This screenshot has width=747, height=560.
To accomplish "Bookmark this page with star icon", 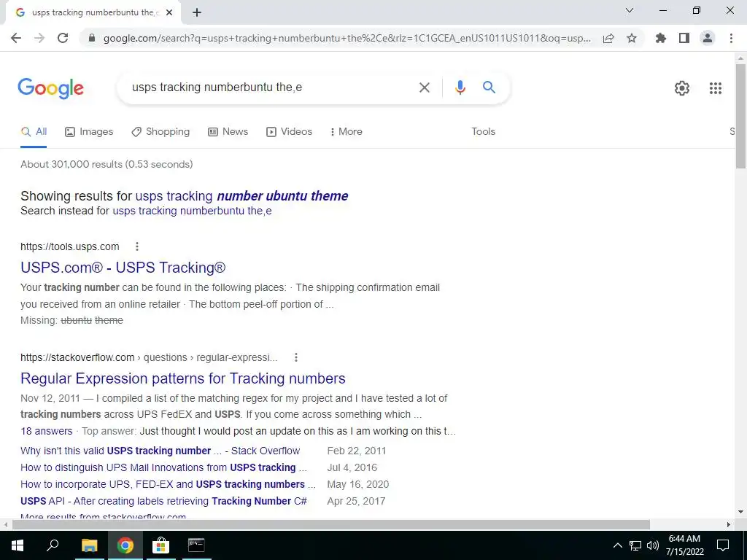I will (632, 38).
